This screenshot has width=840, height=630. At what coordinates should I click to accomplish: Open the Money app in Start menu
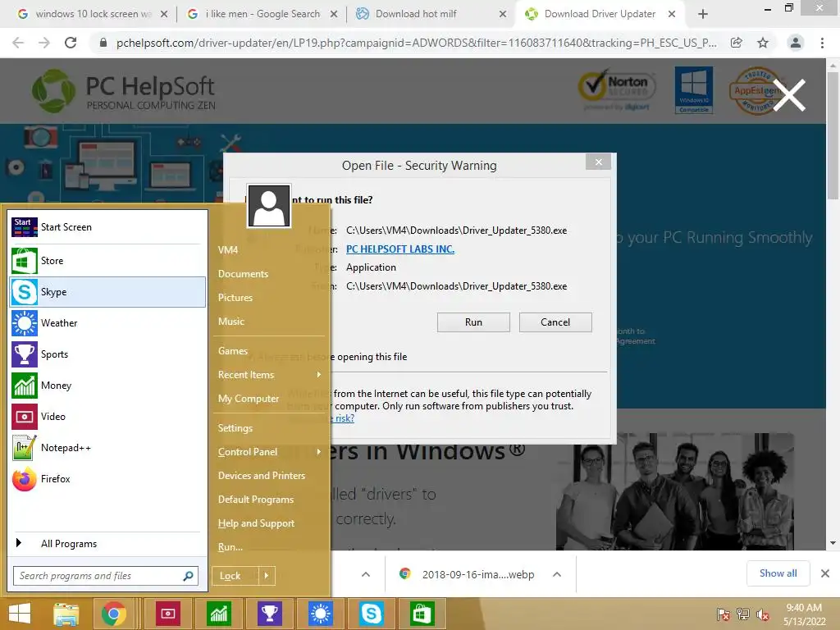(x=107, y=386)
